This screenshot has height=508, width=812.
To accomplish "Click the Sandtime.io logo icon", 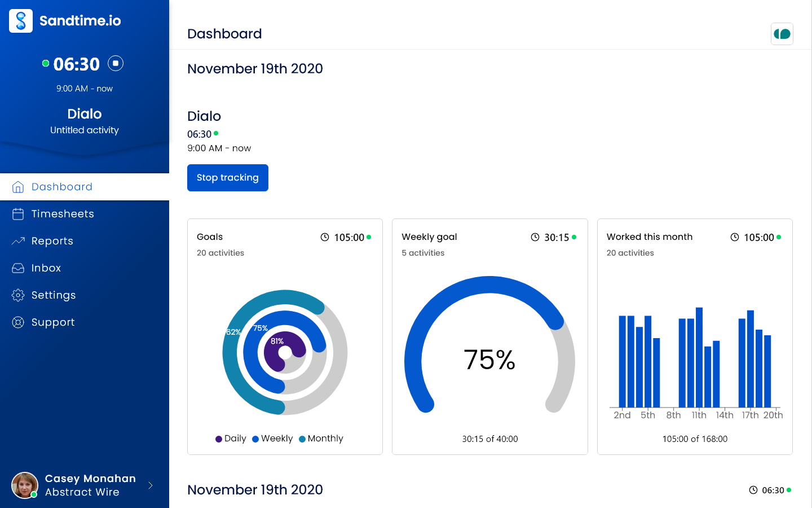I will click(x=21, y=21).
